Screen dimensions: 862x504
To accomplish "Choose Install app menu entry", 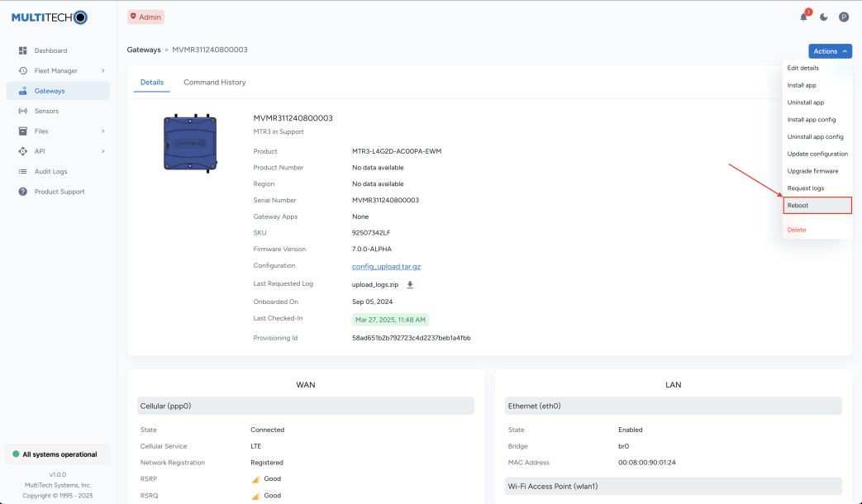I will point(817,85).
